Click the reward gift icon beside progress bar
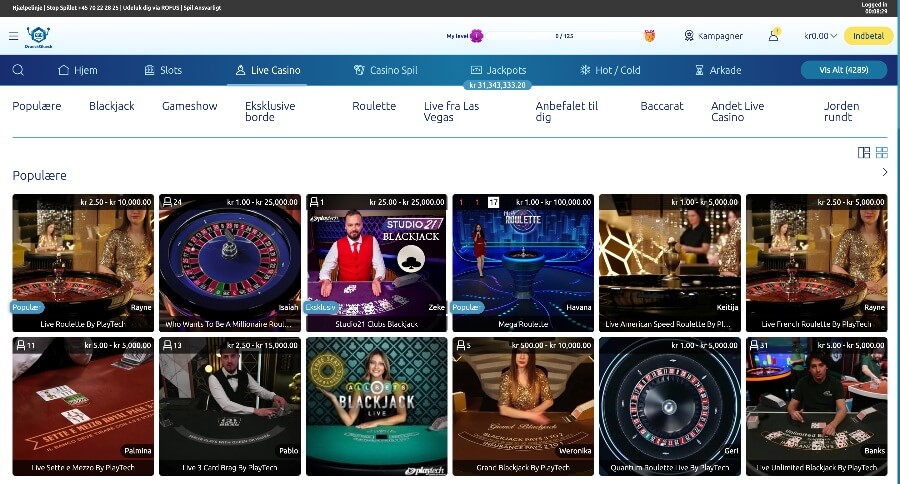900x484 pixels. [x=649, y=36]
